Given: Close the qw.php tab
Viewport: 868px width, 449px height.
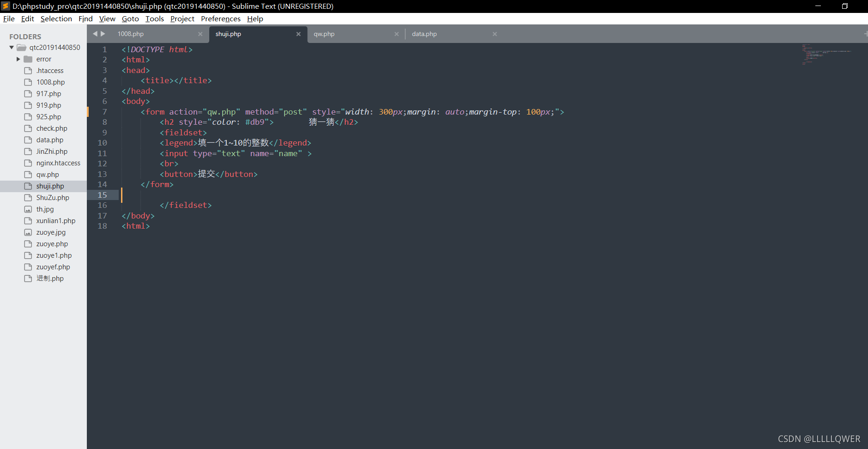Looking at the screenshot, I should 396,34.
